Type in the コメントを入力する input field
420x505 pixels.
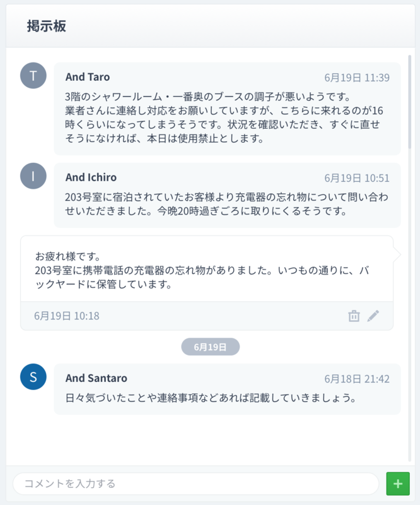(197, 484)
